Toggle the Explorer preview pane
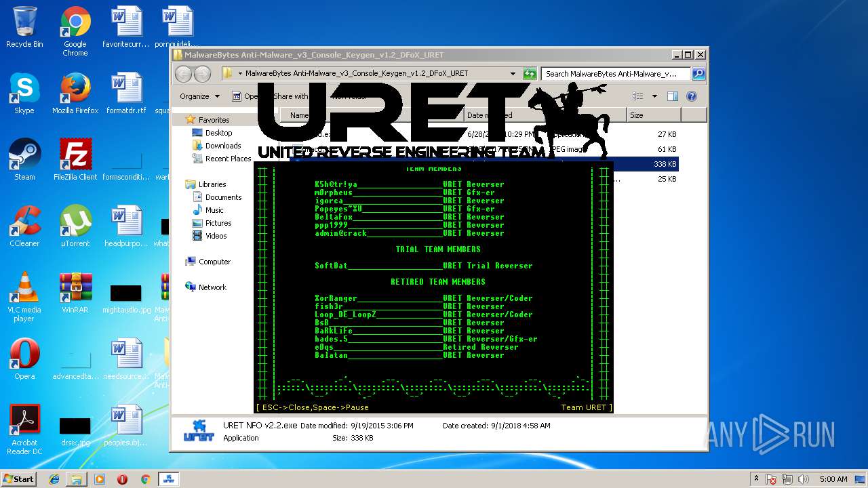The image size is (868, 488). tap(673, 96)
